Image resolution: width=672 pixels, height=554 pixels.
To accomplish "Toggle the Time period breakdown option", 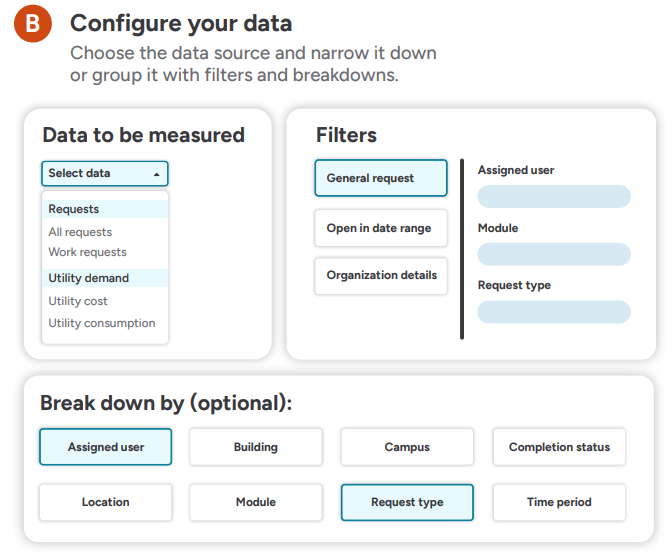I will point(559,502).
